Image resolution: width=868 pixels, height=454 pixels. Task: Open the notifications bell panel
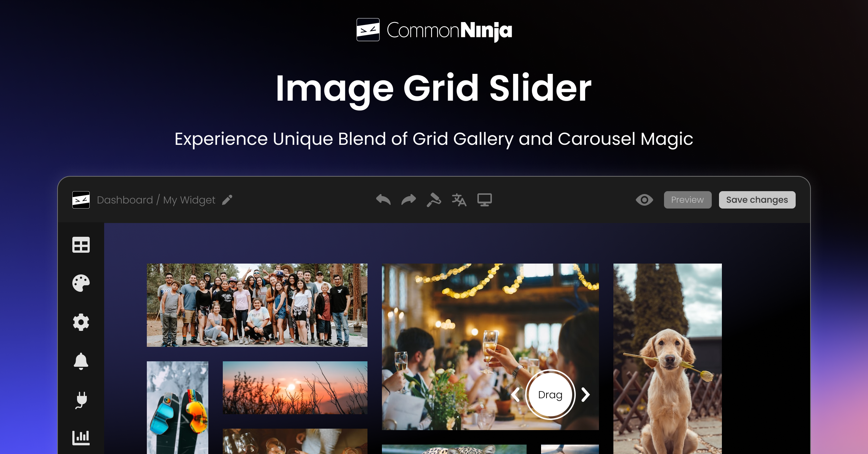tap(81, 361)
